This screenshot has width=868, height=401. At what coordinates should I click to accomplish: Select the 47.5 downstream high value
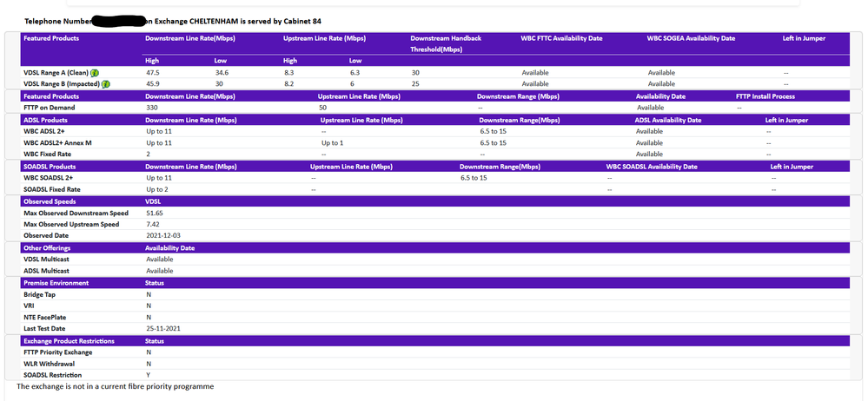click(x=153, y=72)
